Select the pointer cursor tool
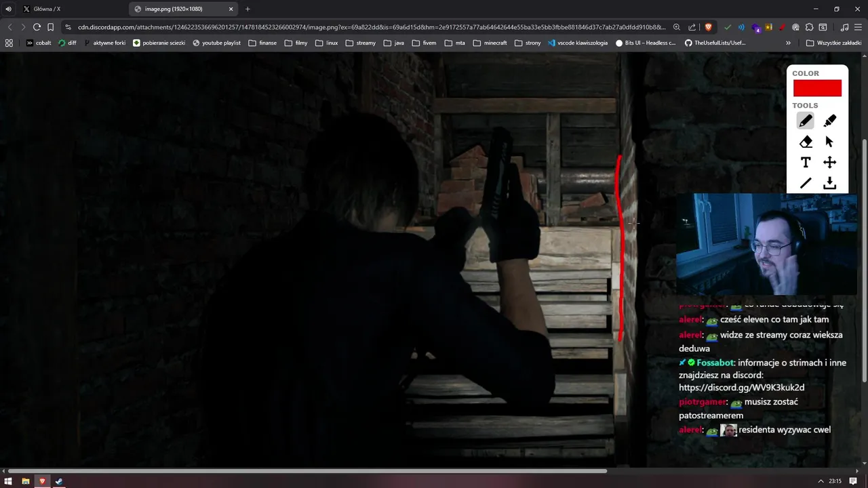The image size is (868, 488). point(829,142)
